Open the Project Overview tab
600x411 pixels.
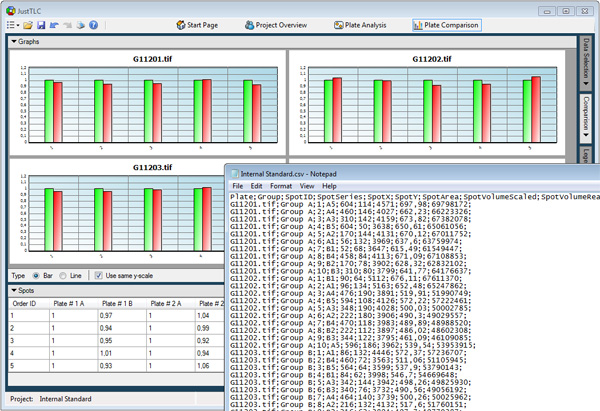click(276, 25)
